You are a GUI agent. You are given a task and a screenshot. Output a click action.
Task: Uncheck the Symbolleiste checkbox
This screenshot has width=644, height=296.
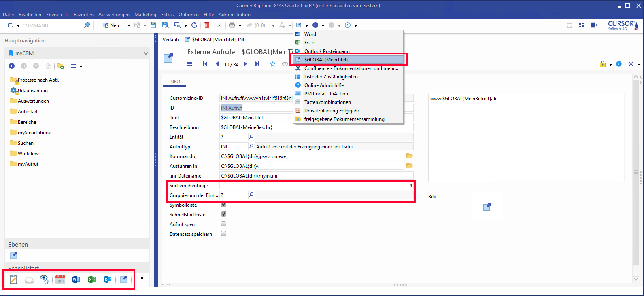(223, 205)
